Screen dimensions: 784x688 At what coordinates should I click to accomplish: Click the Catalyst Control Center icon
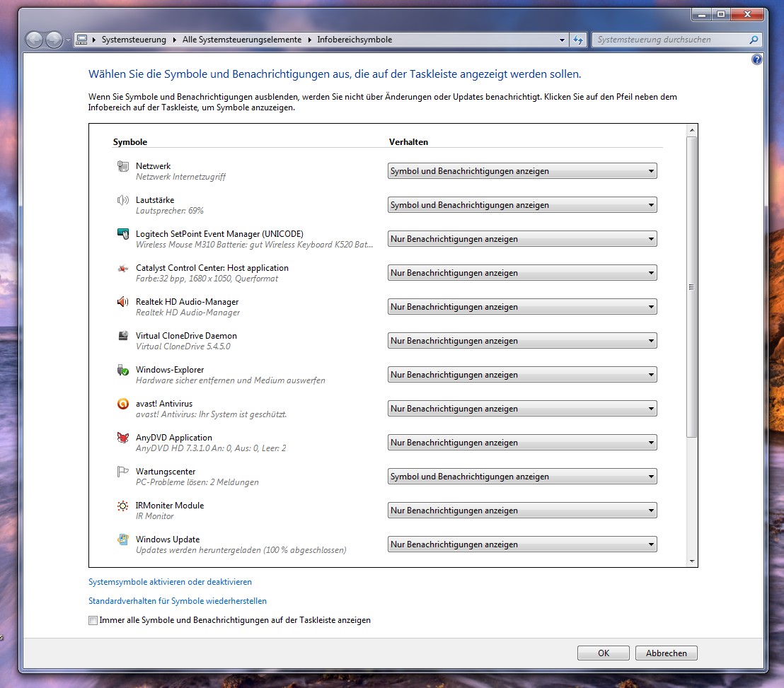coord(123,268)
